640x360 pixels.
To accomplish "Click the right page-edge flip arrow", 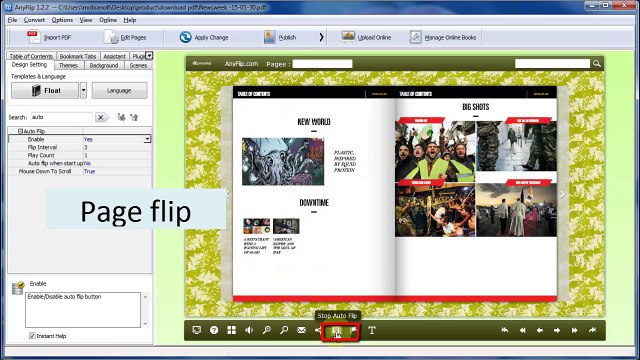I will coord(562,194).
